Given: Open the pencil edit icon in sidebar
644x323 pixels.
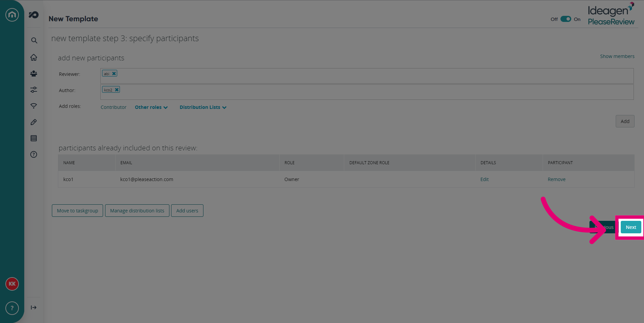Looking at the screenshot, I should point(34,122).
